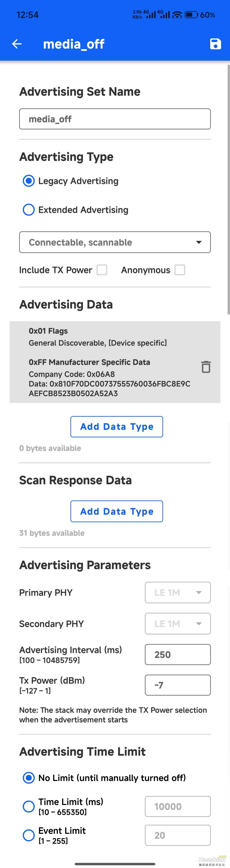230x868 pixels.
Task: Delete the Manufacturer Specific Data entry
Action: [206, 367]
